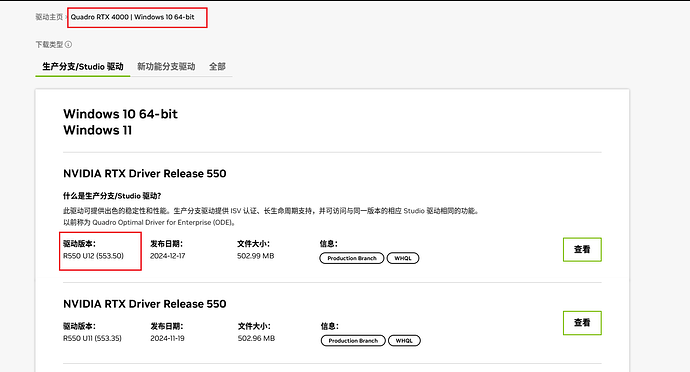690x372 pixels.
Task: Click WHQL badge for 553.35 driver
Action: pos(404,341)
